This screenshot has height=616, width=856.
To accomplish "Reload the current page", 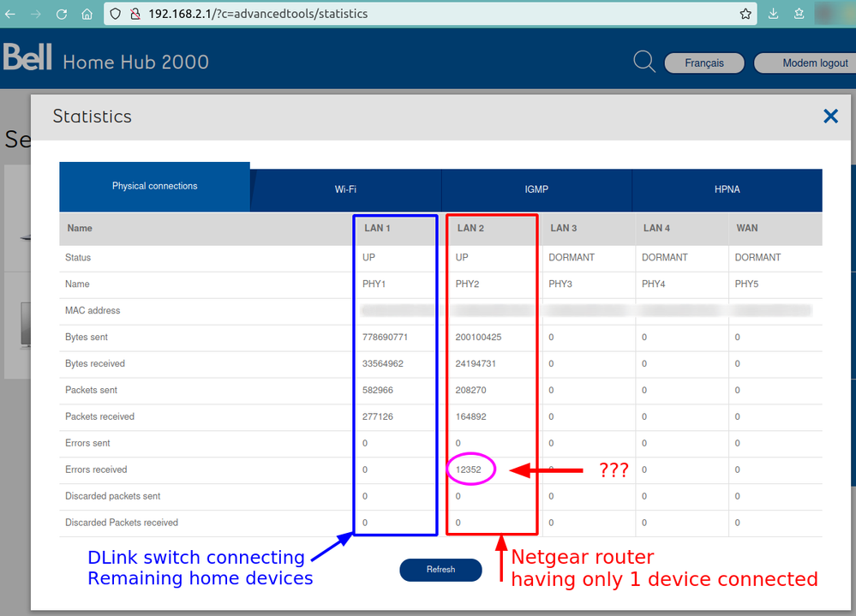I will click(62, 14).
